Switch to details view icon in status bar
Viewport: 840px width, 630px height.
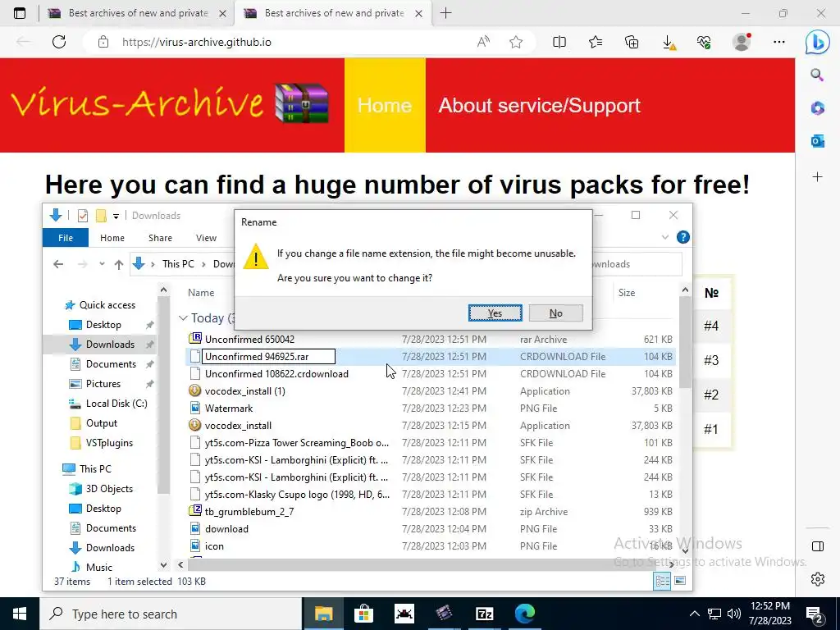click(x=662, y=581)
